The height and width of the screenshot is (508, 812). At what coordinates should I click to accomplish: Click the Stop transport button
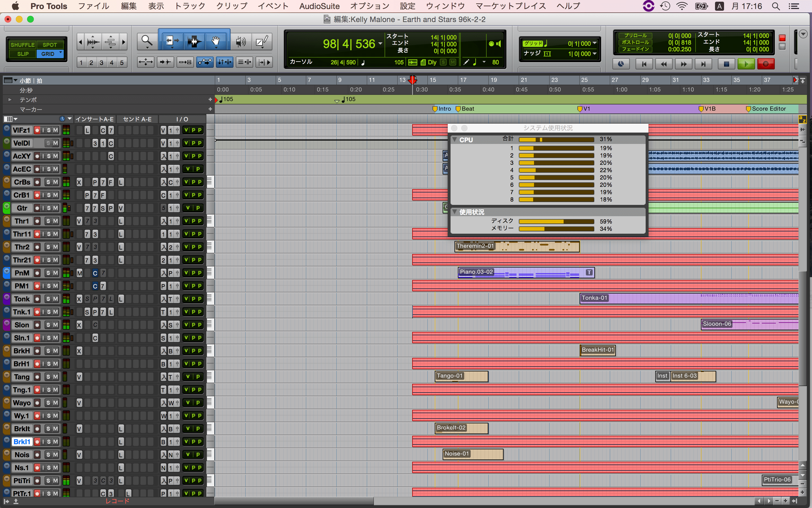[x=727, y=64]
